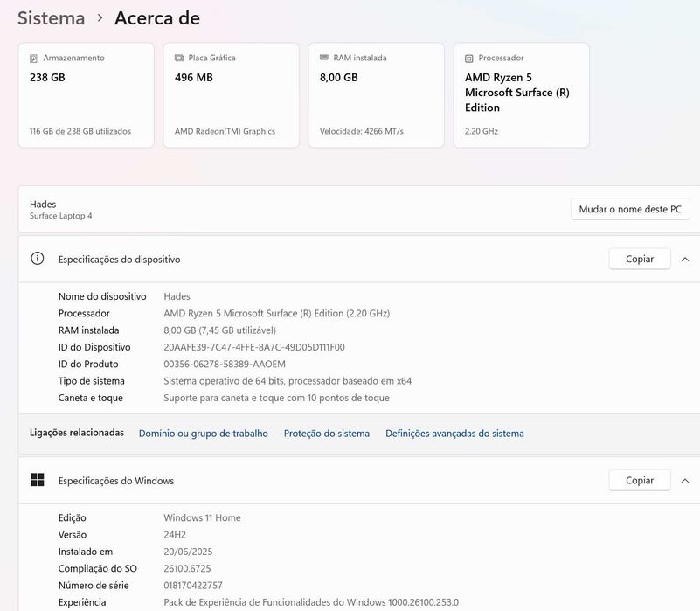Open Domínio ou grupo de trabalho link
The height and width of the screenshot is (611, 700).
204,434
